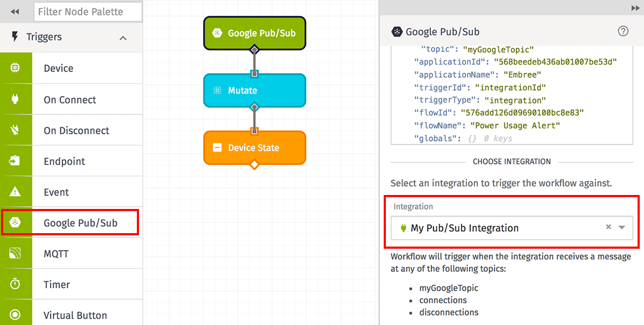Open the Integration dropdown arrow
The image size is (644, 325).
(x=622, y=228)
